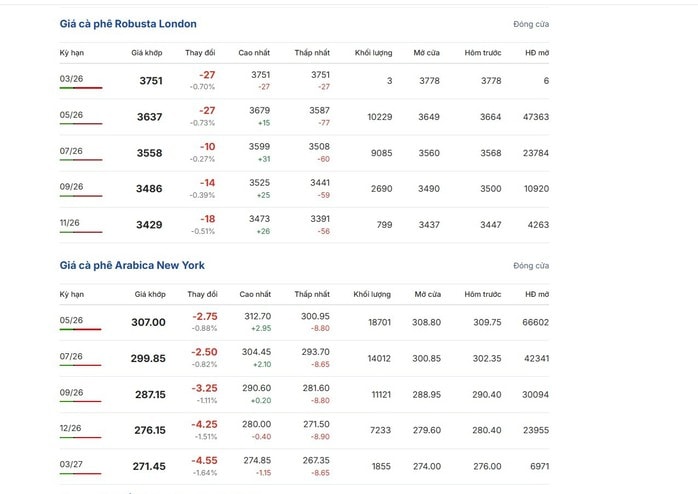This screenshot has width=698, height=494.
Task: Select the Arabica 03/27 contract term
Action: 71,464
